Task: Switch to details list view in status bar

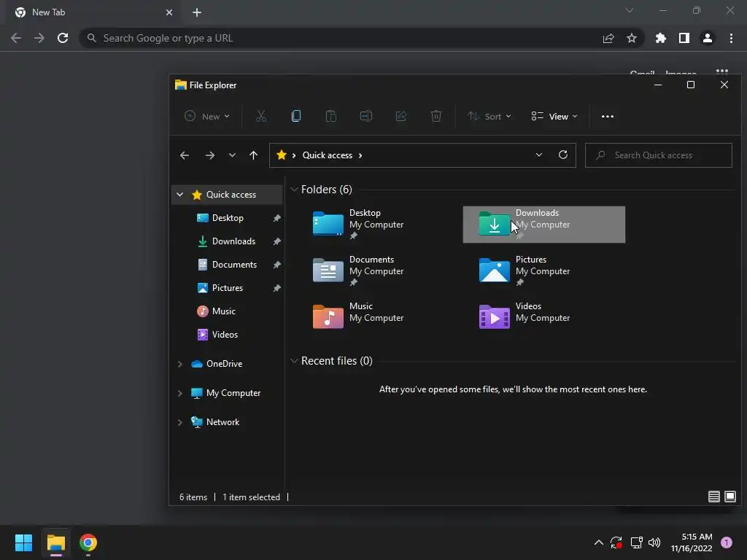Action: coord(713,497)
